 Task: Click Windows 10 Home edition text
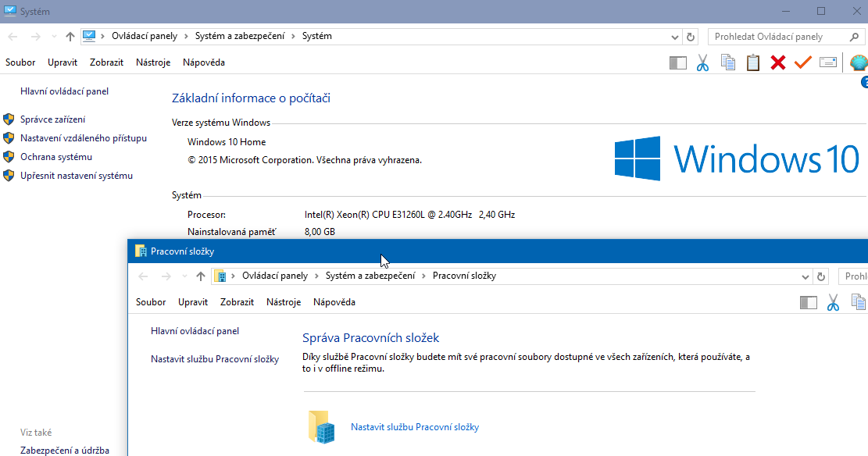pyautogui.click(x=227, y=142)
